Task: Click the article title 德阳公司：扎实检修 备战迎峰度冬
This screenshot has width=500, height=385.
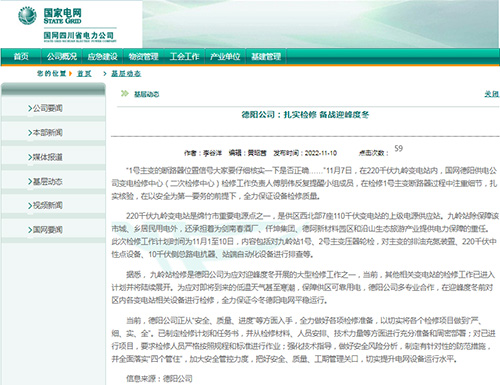Action: (x=305, y=115)
